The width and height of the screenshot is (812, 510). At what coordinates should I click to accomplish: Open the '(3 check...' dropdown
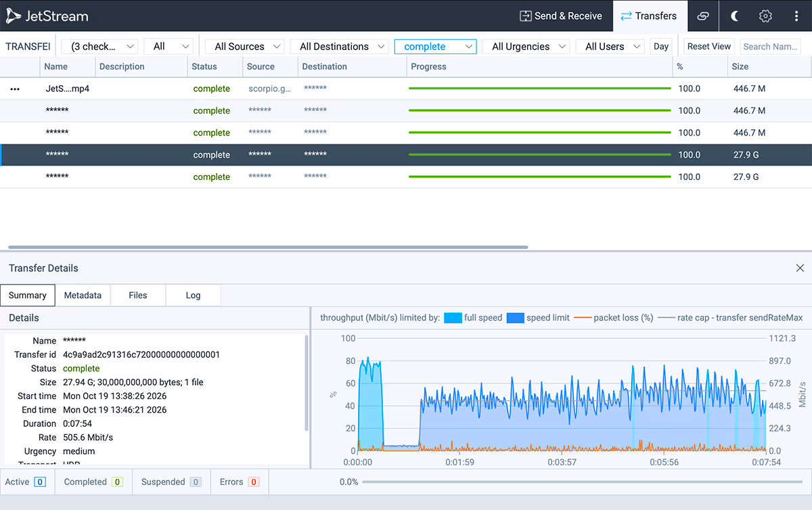pos(99,47)
